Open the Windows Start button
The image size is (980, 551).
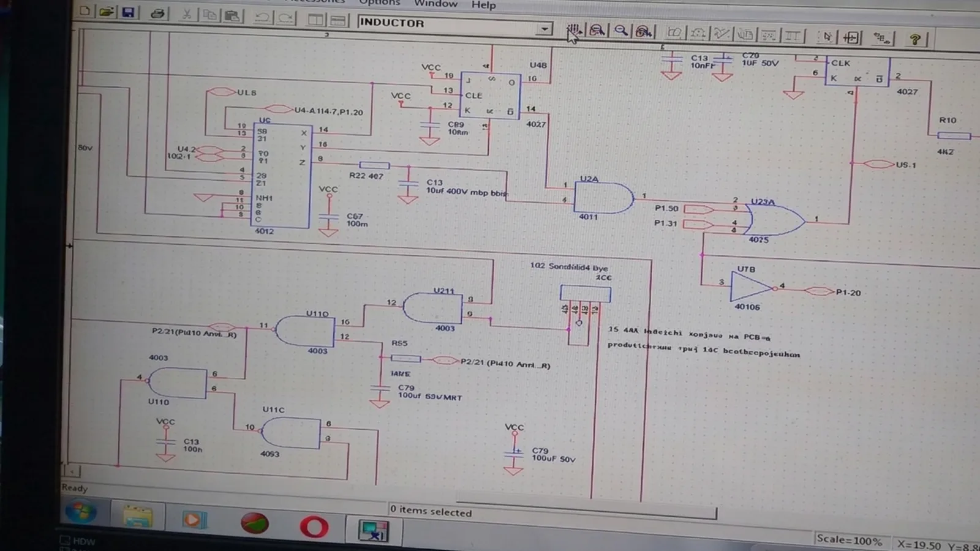pos(81,513)
